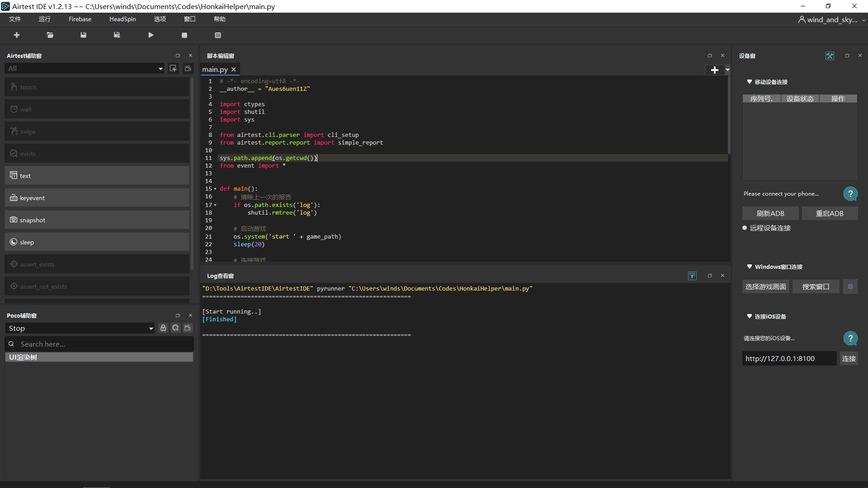This screenshot has height=488, width=868.
Task: Toggle the Poco lock icon
Action: (163, 328)
